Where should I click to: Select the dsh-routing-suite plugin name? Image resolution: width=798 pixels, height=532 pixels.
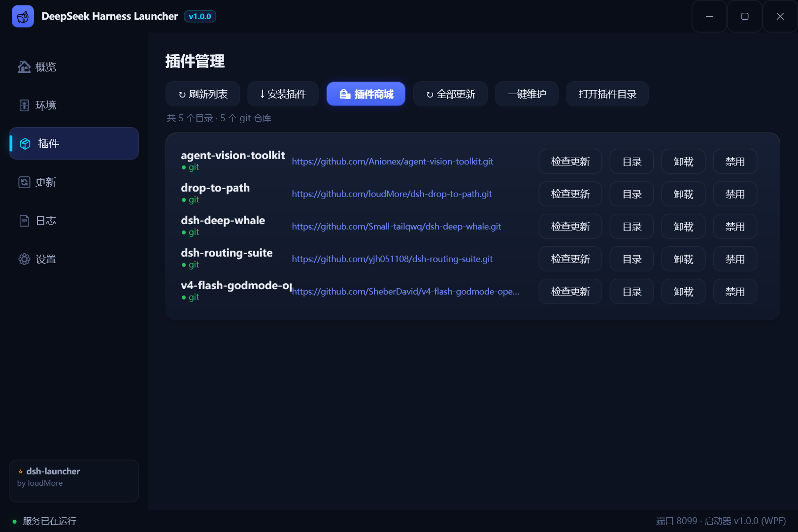pyautogui.click(x=227, y=253)
